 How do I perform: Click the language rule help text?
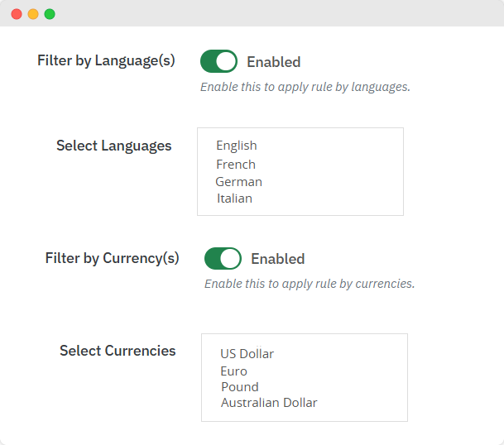pyautogui.click(x=305, y=86)
